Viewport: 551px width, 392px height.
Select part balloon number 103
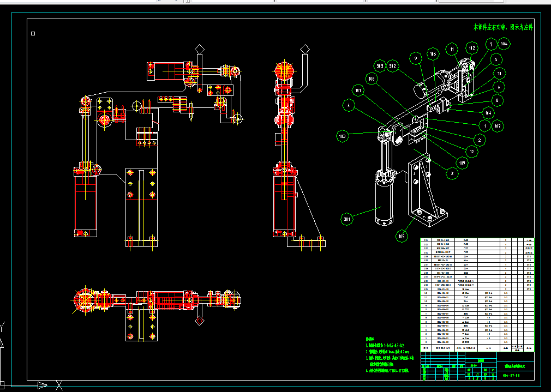342,136
